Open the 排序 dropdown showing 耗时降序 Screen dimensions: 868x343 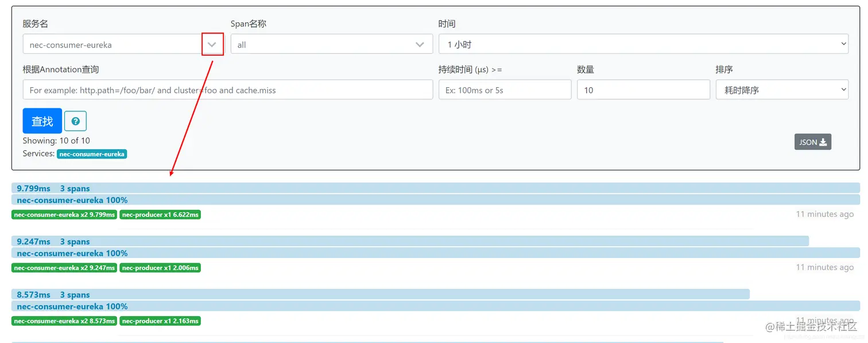[x=782, y=89]
